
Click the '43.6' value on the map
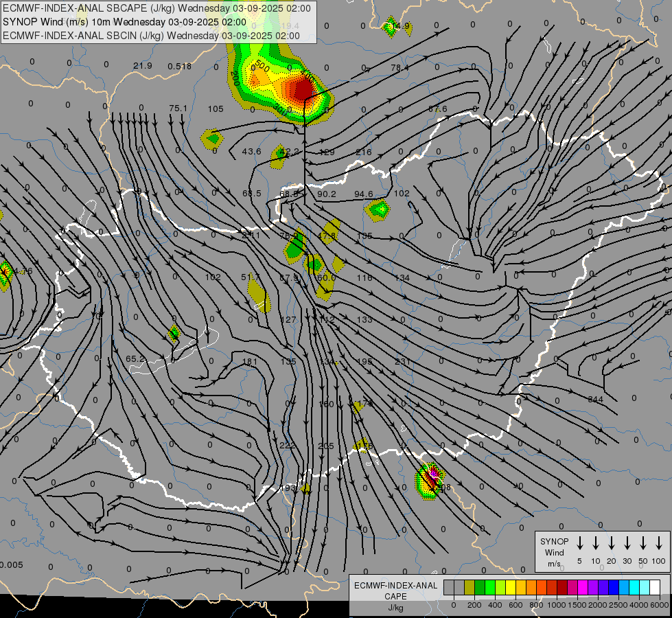pyautogui.click(x=252, y=151)
